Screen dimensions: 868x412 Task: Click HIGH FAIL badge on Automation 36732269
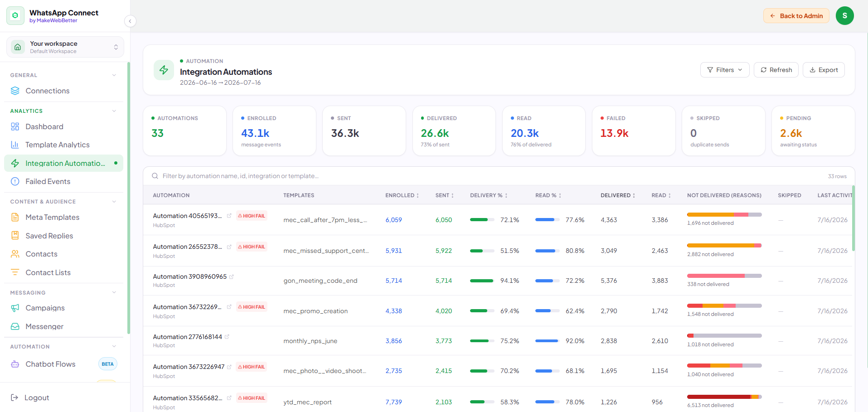pyautogui.click(x=252, y=307)
